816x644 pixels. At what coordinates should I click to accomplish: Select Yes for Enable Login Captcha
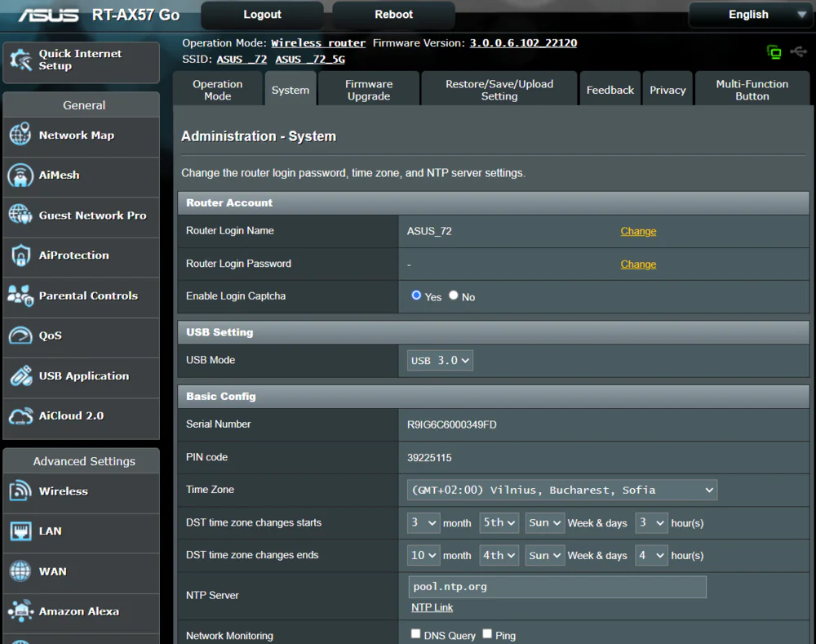[416, 295]
